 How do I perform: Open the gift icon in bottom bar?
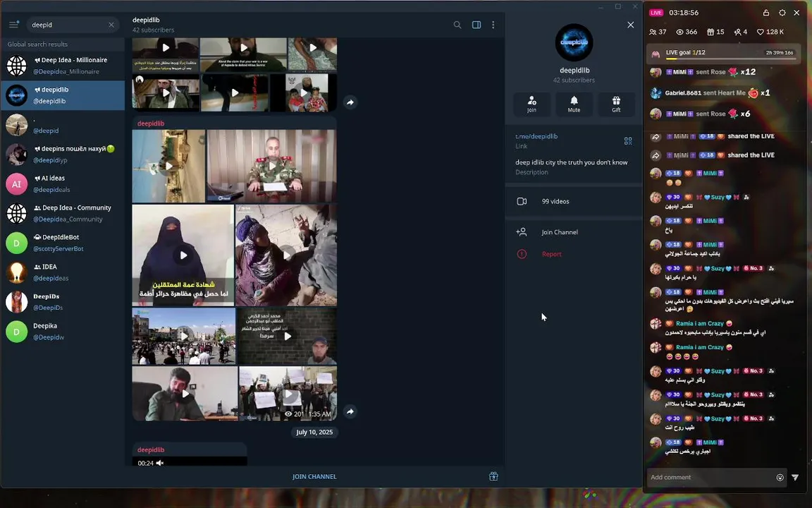pyautogui.click(x=493, y=476)
